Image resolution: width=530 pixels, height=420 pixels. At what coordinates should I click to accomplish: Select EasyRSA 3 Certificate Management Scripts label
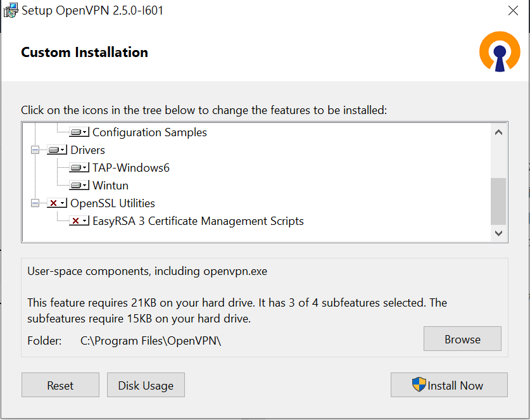coord(198,221)
